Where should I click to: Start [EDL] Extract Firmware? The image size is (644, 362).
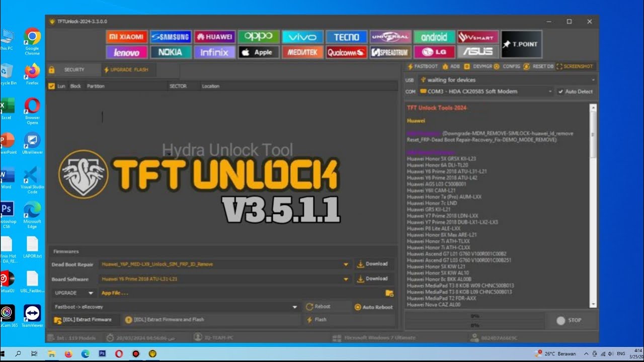tap(85, 319)
